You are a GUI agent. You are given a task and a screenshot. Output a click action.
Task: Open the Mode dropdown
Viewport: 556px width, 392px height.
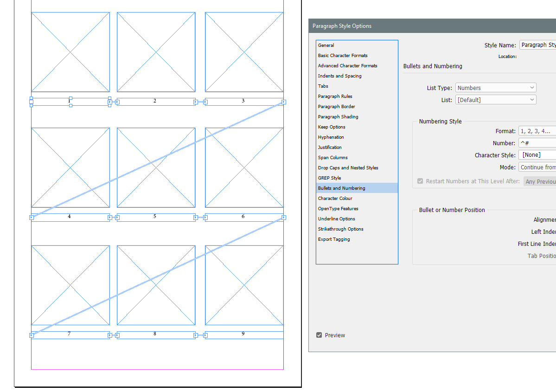[537, 167]
